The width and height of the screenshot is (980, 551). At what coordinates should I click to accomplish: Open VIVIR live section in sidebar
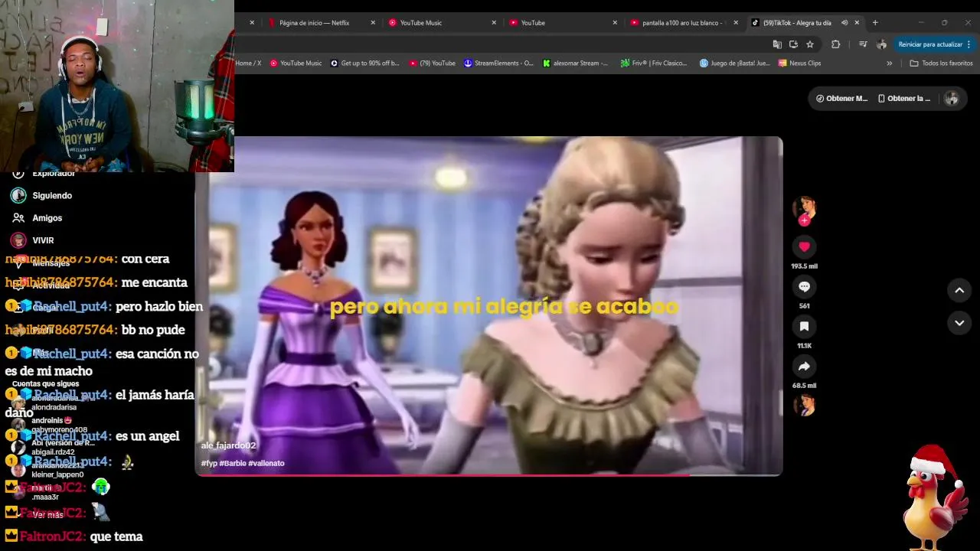[x=33, y=240]
